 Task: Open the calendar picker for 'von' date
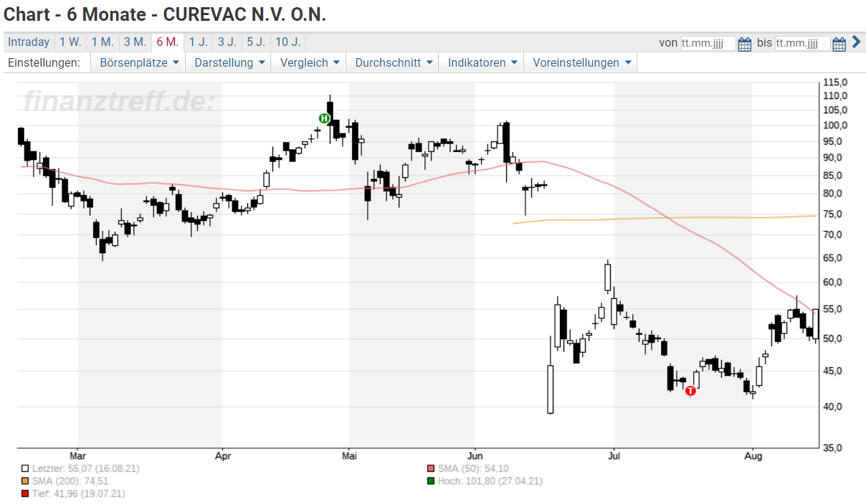[745, 44]
